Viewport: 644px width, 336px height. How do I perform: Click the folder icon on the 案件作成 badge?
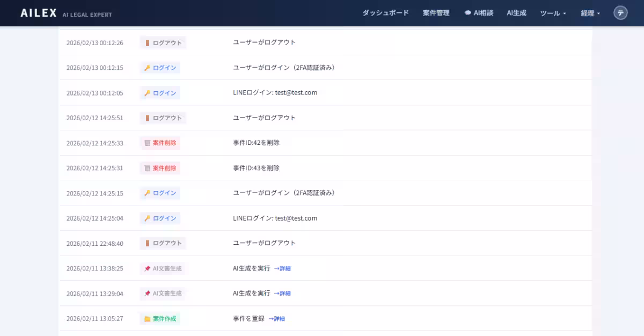(147, 318)
